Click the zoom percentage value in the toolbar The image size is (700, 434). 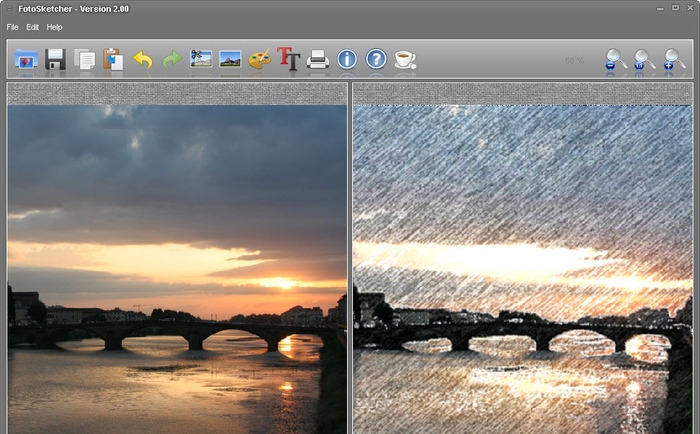coord(574,60)
